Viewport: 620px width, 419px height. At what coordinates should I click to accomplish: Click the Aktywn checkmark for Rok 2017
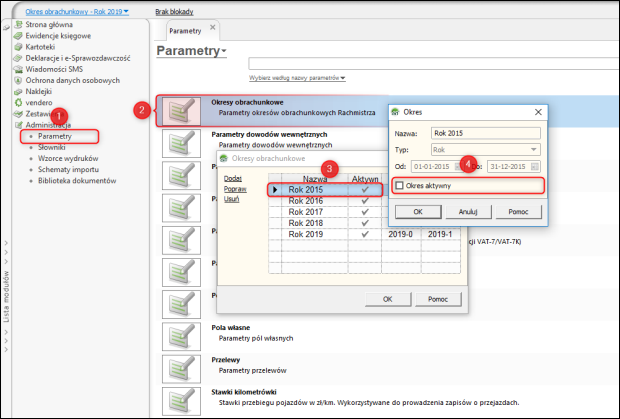365,212
